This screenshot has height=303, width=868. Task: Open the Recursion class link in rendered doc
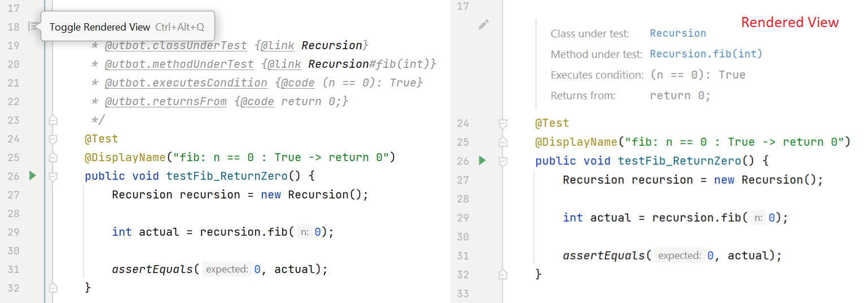677,33
